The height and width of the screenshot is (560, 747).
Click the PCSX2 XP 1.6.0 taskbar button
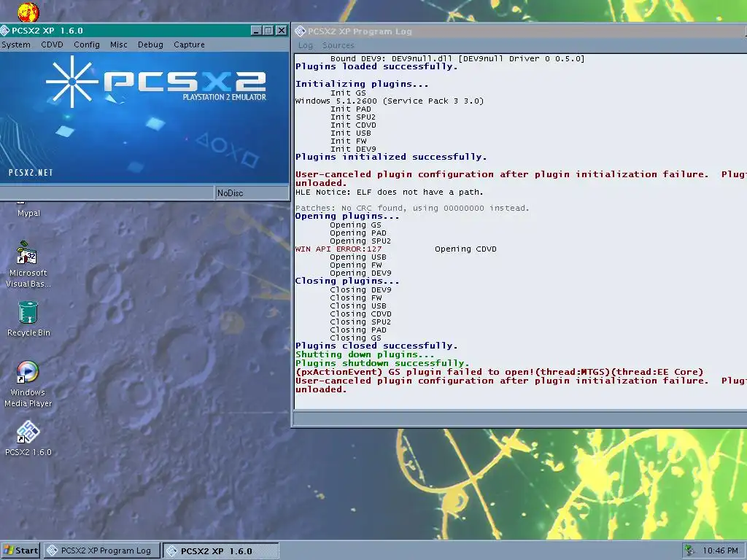click(x=220, y=551)
